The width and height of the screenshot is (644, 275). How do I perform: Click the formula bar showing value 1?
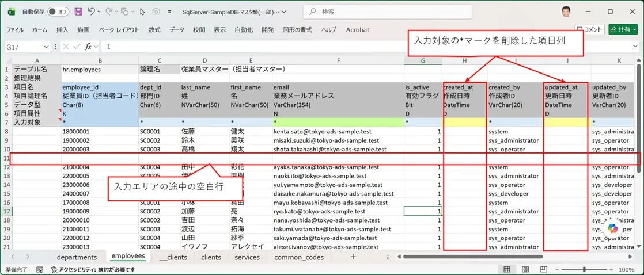pos(370,47)
